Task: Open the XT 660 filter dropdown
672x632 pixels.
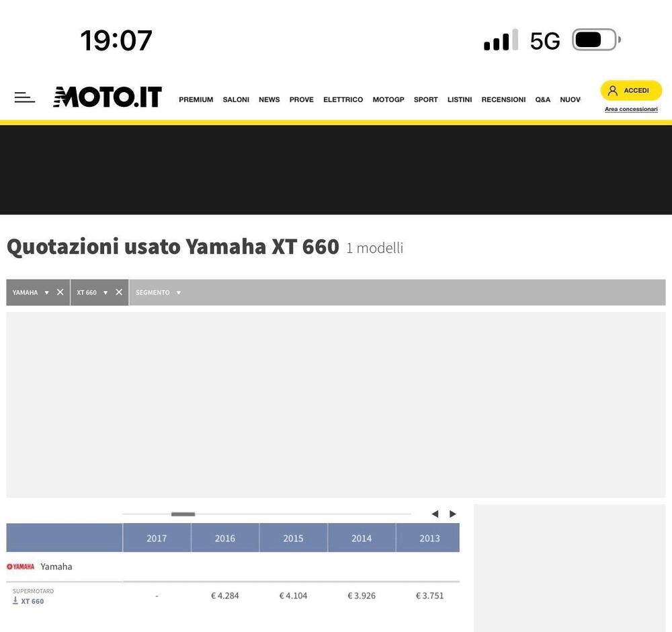Action: (106, 292)
